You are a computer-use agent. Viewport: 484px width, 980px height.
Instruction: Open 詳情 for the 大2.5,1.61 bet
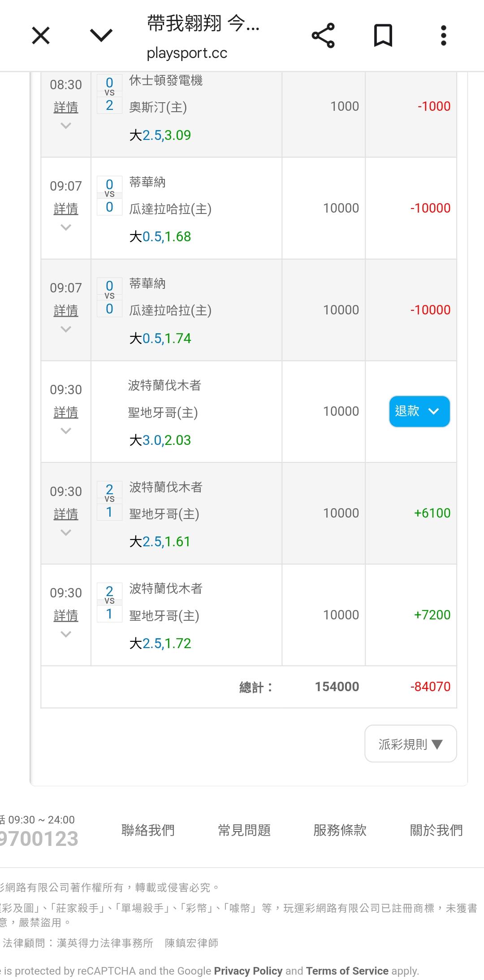coord(66,514)
